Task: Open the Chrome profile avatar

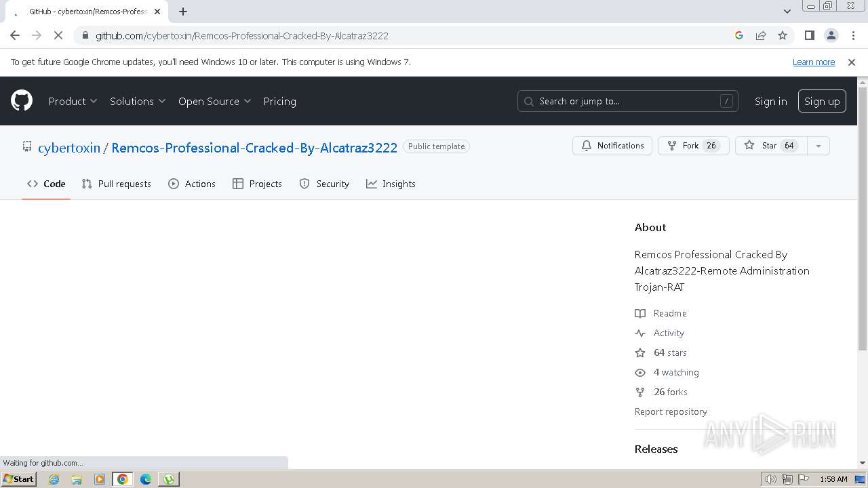Action: pos(831,35)
